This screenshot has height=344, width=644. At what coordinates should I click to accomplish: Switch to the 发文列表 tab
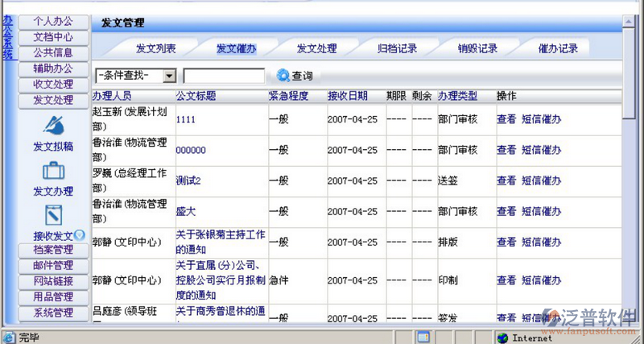coord(156,48)
